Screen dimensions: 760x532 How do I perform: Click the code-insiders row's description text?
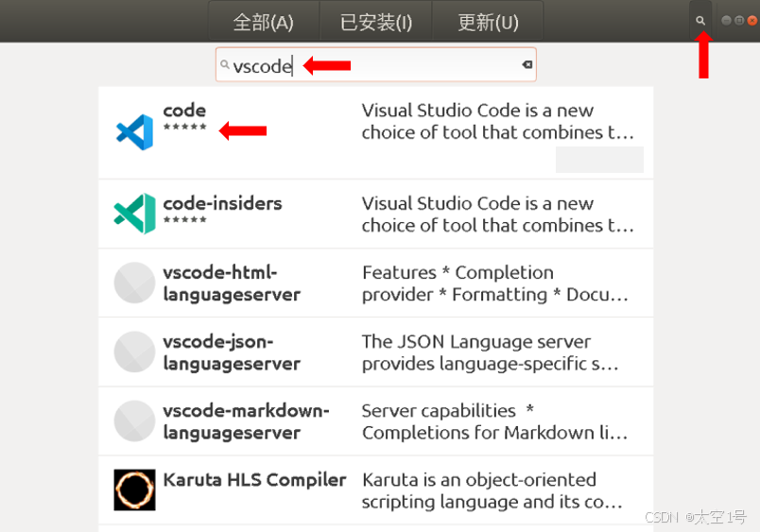[498, 215]
